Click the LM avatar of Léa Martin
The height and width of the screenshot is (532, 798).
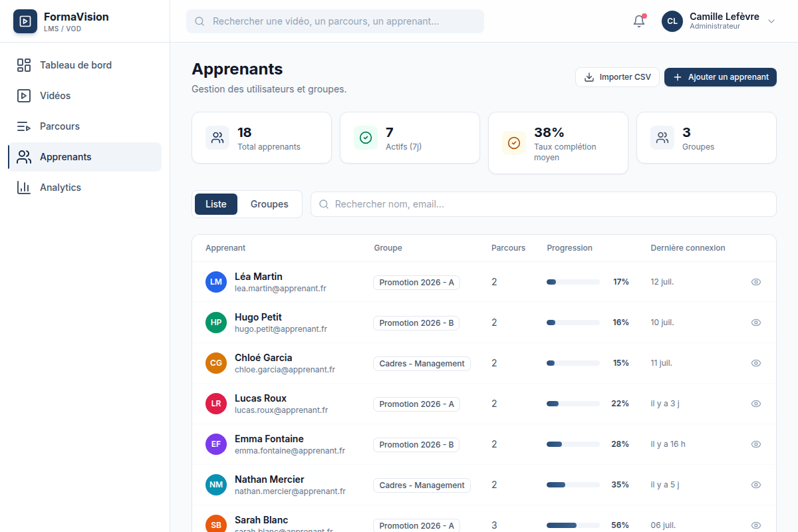216,282
